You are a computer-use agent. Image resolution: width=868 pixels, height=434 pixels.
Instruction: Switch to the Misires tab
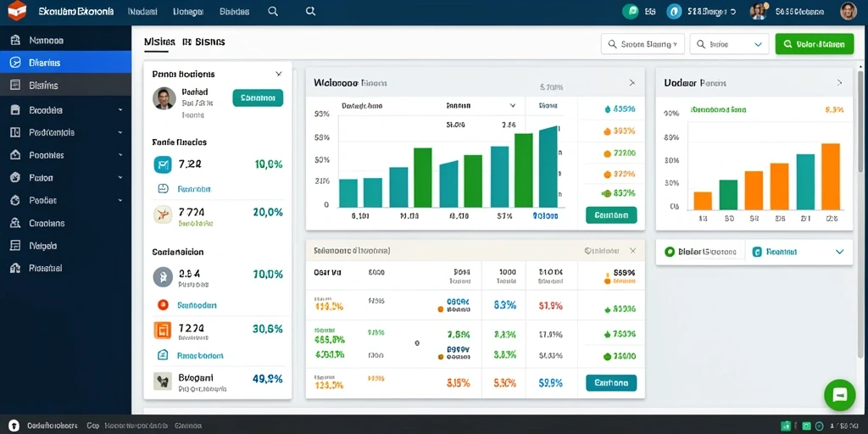(x=159, y=42)
